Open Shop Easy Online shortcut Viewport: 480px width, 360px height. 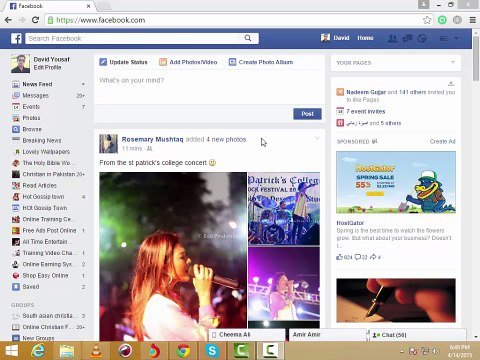(45, 276)
